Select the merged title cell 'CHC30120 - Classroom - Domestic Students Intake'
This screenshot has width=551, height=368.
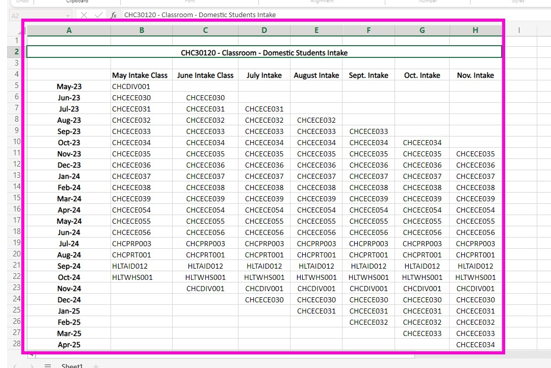tap(264, 52)
